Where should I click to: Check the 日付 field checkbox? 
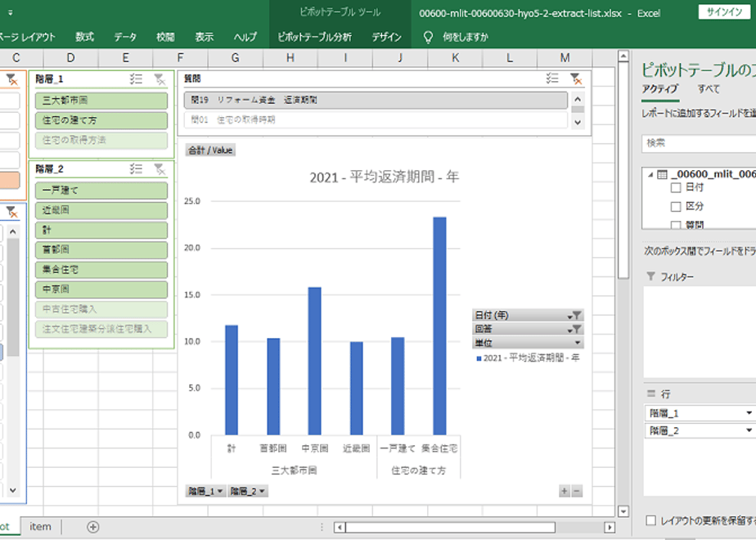(x=676, y=187)
